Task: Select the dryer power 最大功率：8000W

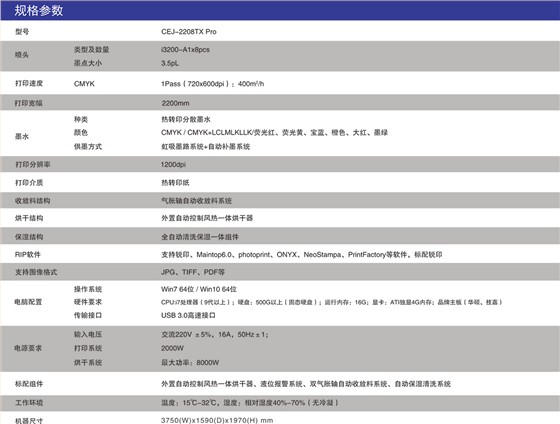Action: point(190,363)
